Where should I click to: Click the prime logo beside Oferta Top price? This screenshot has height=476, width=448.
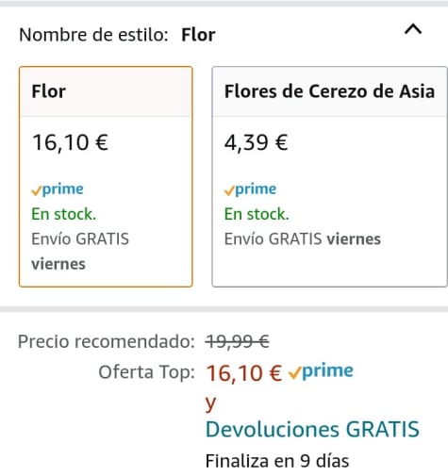[x=321, y=371]
